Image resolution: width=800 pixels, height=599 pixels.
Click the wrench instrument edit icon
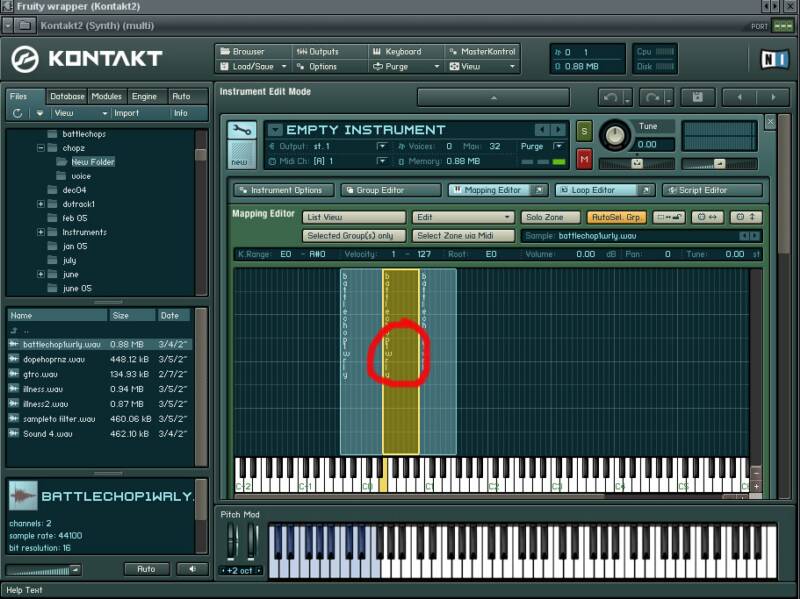(x=241, y=130)
